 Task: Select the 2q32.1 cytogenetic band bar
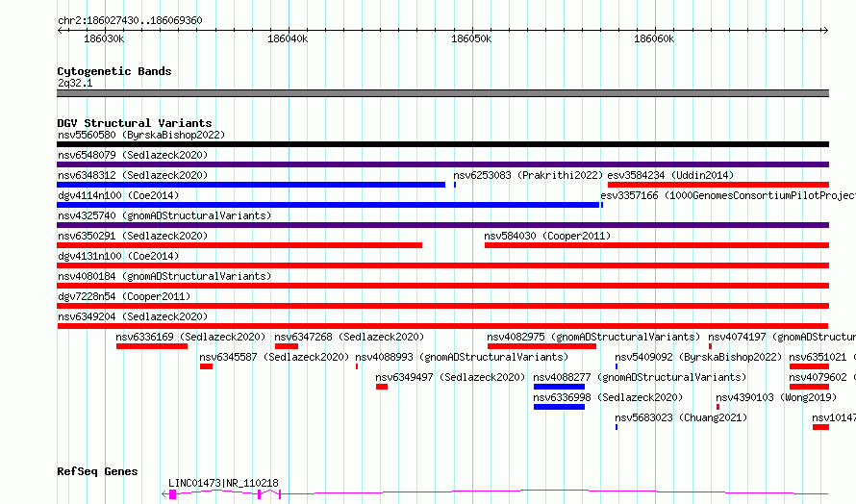point(442,93)
